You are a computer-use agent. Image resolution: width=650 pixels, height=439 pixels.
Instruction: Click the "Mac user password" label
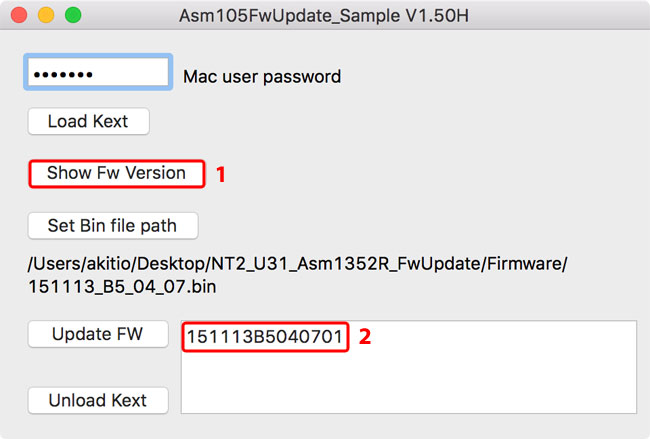click(x=262, y=76)
